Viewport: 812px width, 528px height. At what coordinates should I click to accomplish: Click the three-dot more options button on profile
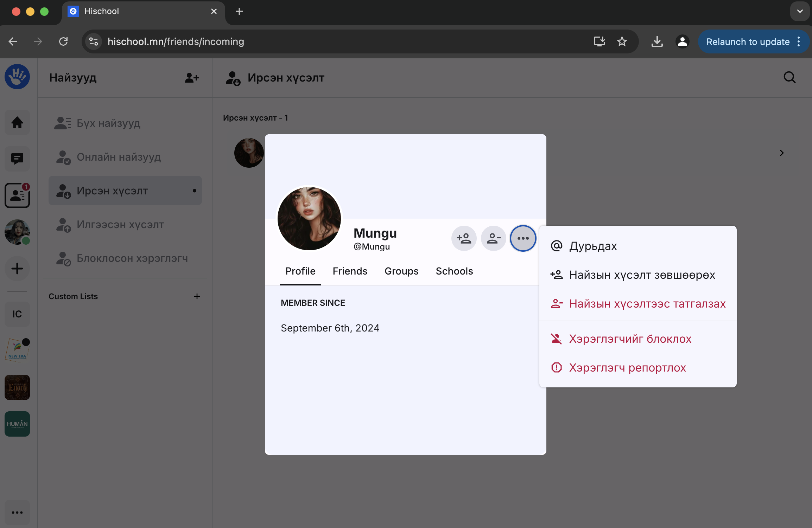point(523,238)
